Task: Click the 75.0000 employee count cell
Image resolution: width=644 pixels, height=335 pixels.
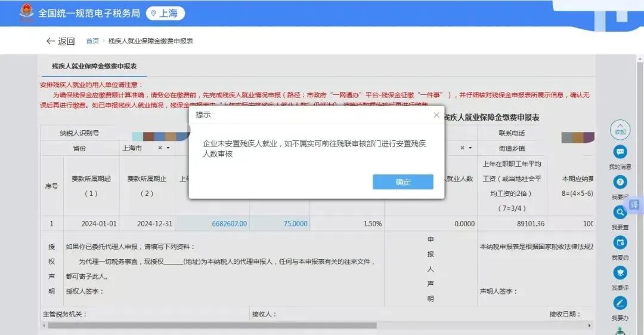Action: tap(280, 223)
